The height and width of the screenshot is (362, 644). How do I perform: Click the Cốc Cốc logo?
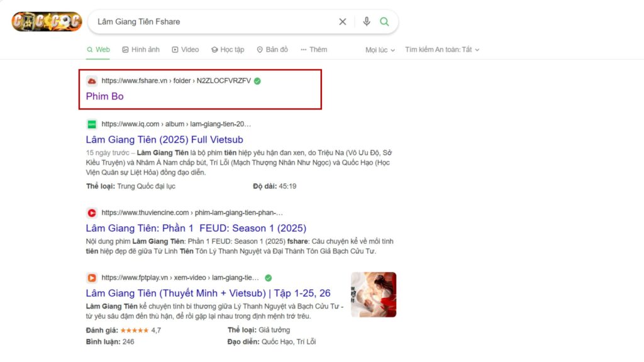click(x=47, y=22)
